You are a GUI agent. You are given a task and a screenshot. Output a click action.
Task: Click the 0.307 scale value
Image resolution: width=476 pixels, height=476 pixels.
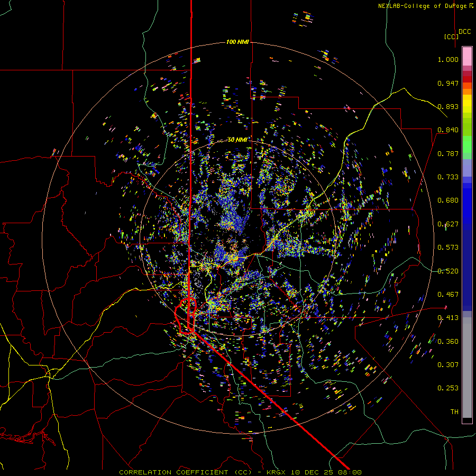tap(448, 365)
